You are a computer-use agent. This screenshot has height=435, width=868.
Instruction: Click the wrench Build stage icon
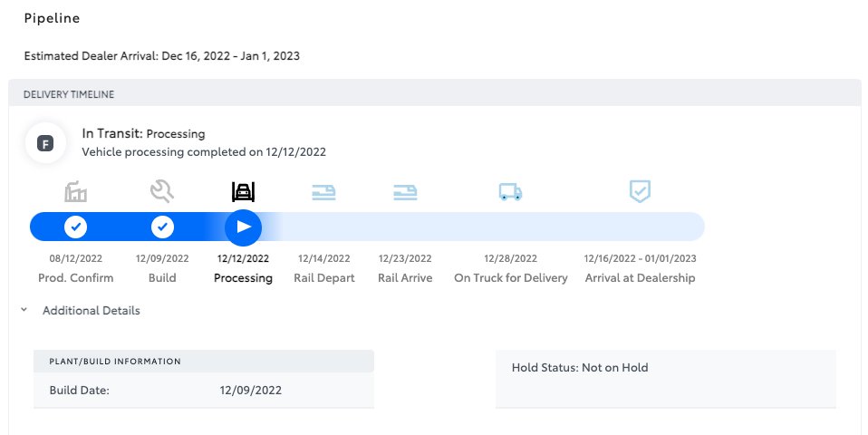[162, 191]
